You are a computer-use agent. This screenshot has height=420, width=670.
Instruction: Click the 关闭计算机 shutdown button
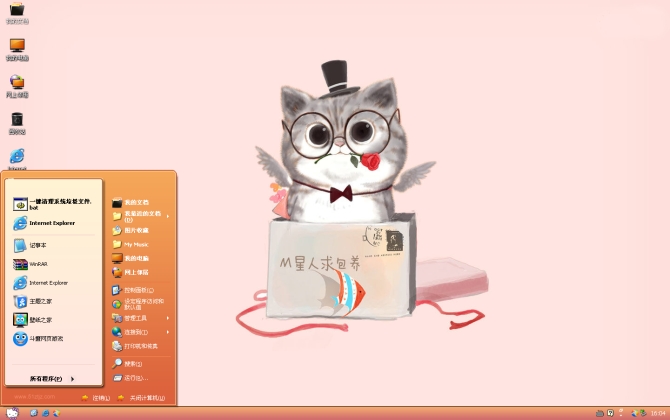[141, 398]
